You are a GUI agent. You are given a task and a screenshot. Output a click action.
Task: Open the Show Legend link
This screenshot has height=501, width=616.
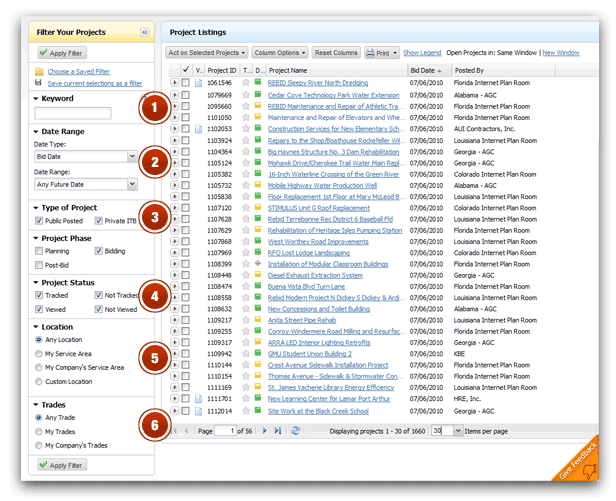[x=422, y=53]
